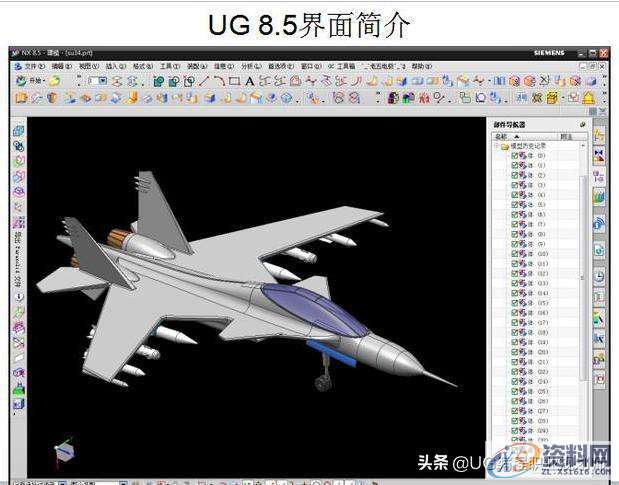Click the house-shaped icon in top toolbar

coord(295,81)
